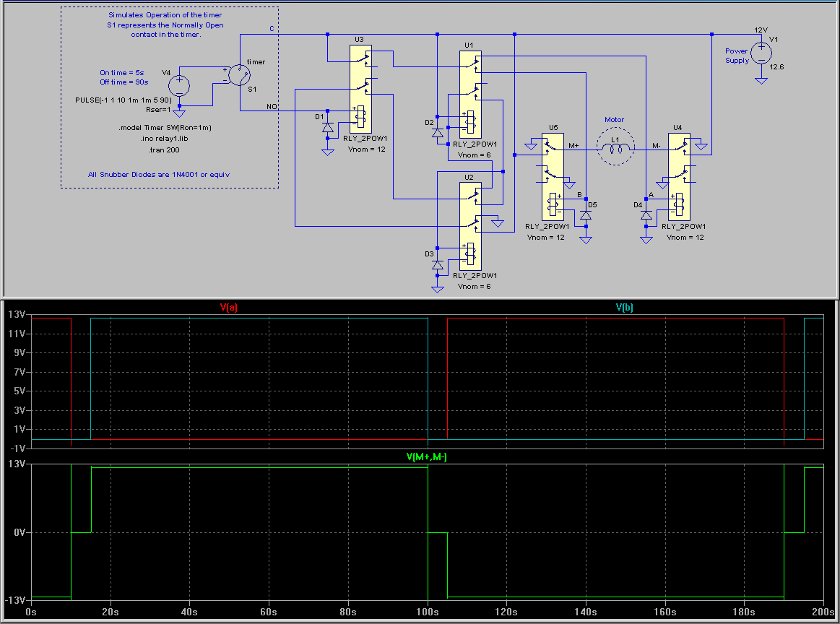
Task: Select the U4 relay component
Action: pyautogui.click(x=679, y=177)
